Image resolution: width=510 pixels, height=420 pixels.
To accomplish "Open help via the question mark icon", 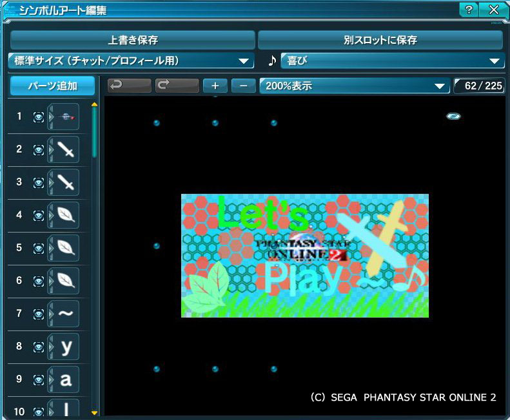I will pos(469,10).
